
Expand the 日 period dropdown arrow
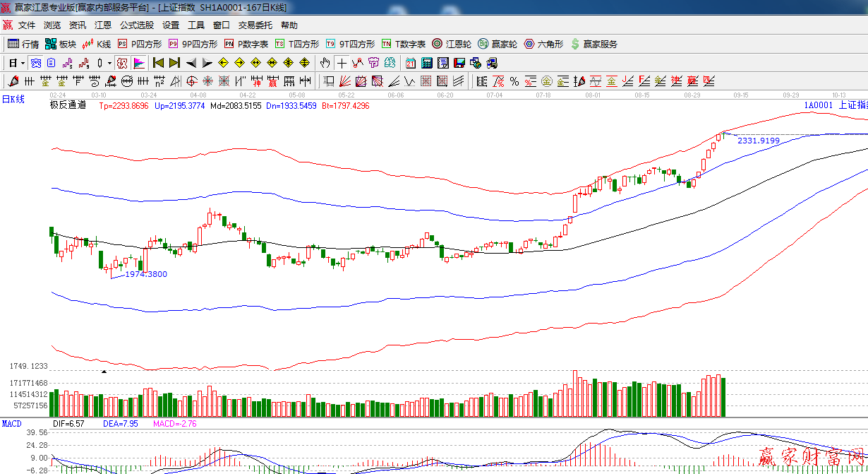pos(23,63)
